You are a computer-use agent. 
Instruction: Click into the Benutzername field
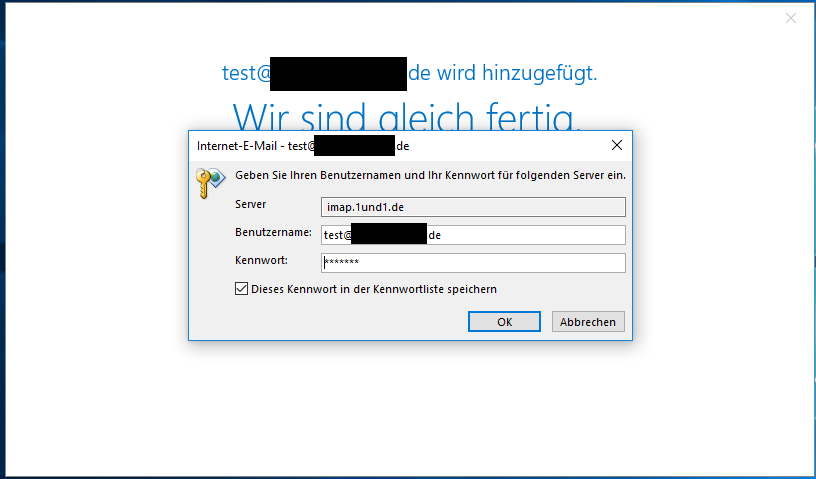tap(473, 235)
